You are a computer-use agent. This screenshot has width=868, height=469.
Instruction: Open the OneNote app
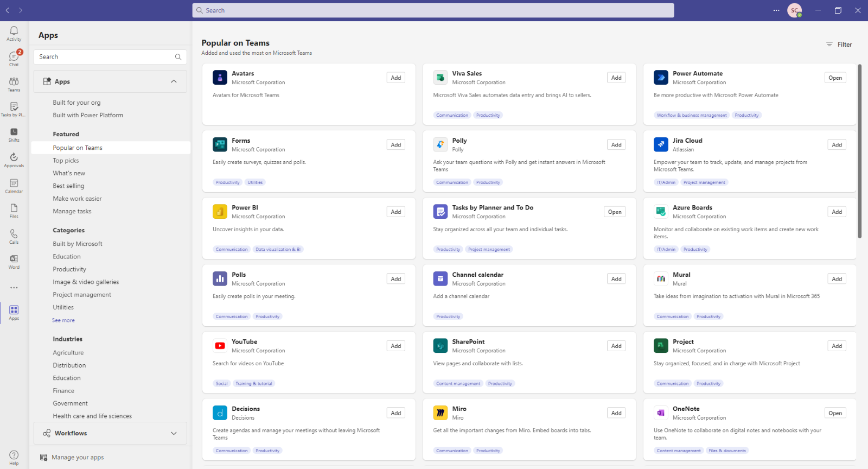pyautogui.click(x=835, y=413)
